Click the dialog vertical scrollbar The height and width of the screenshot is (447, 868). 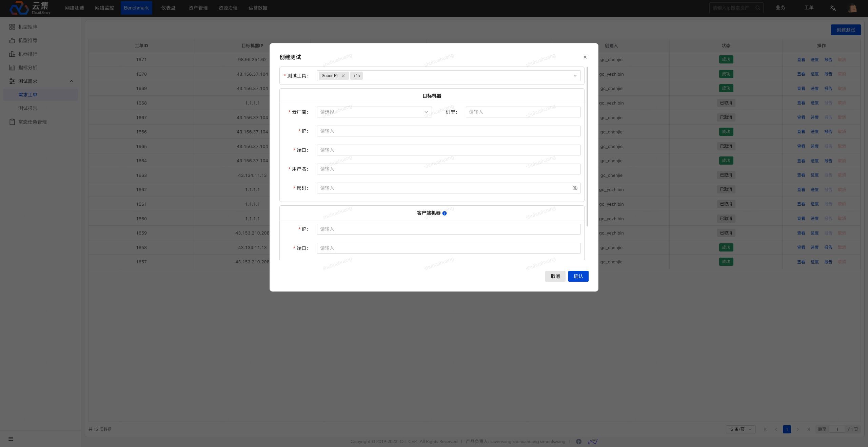[x=587, y=146]
